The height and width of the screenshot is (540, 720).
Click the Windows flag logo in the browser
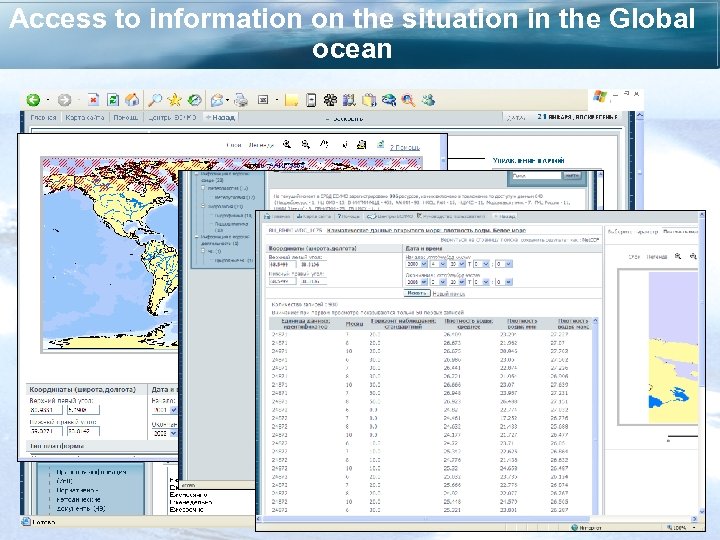pos(600,96)
